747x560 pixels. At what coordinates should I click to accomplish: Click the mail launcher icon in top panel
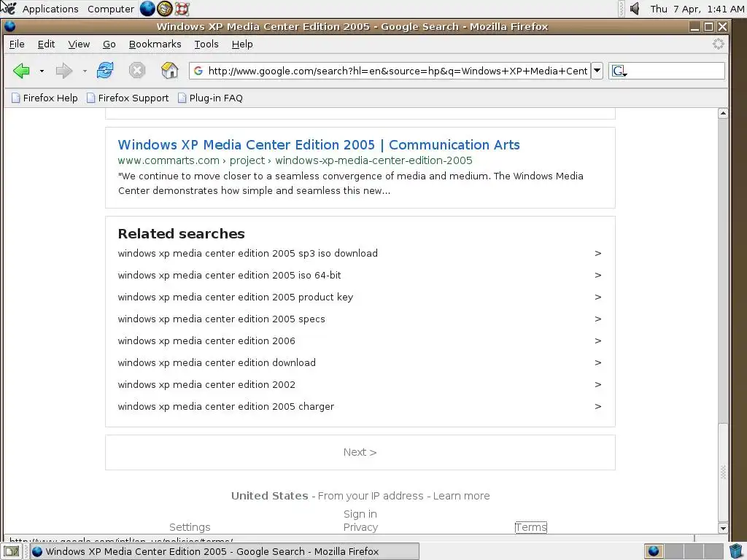[x=164, y=9]
